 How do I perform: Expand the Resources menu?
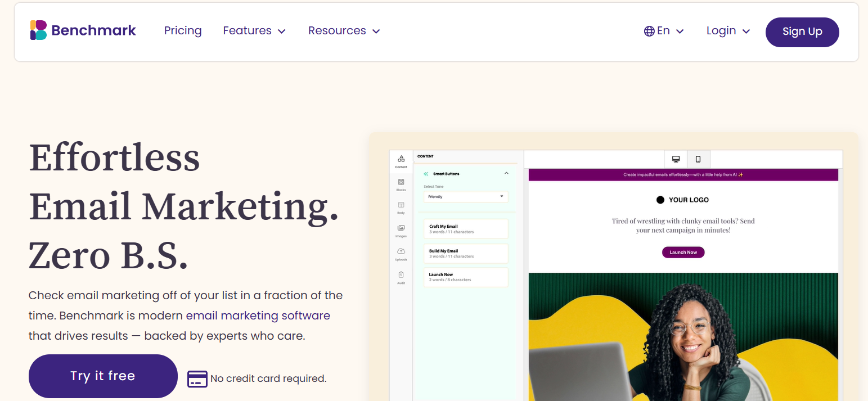pos(344,31)
